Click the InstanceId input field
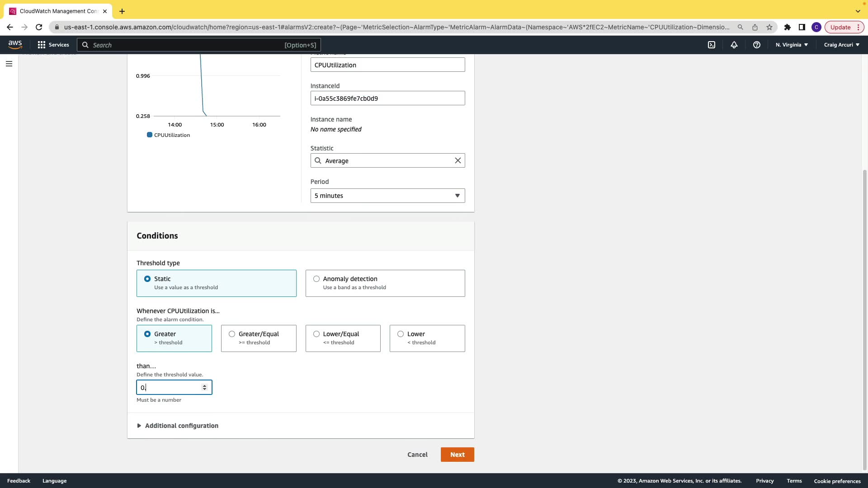The height and width of the screenshot is (488, 868). tap(387, 99)
